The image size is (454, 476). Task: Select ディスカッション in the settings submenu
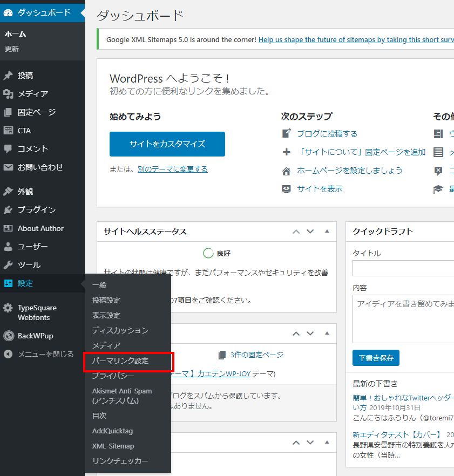120,330
